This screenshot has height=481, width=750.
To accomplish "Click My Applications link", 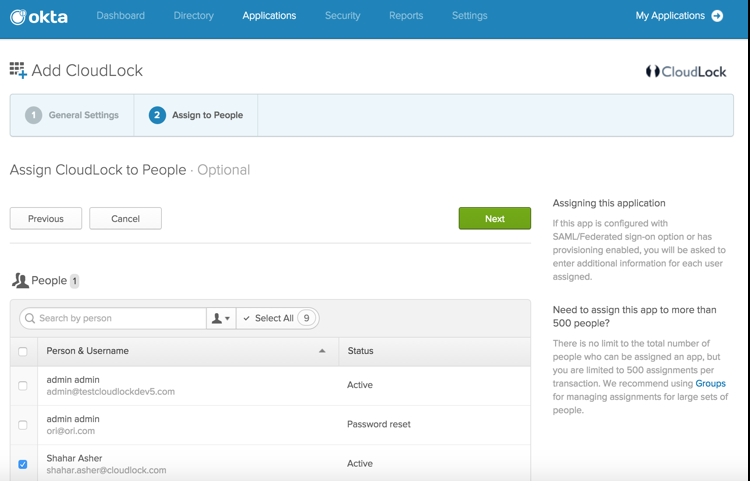I will point(670,16).
